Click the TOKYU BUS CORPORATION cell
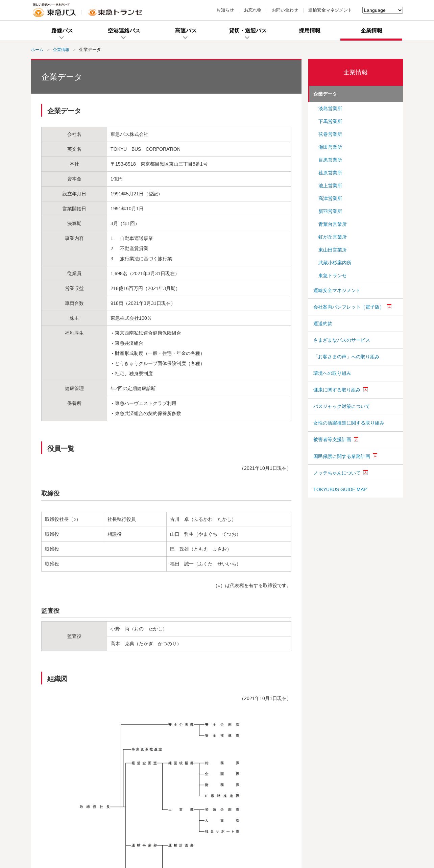Image resolution: width=434 pixels, height=868 pixels. 199,149
